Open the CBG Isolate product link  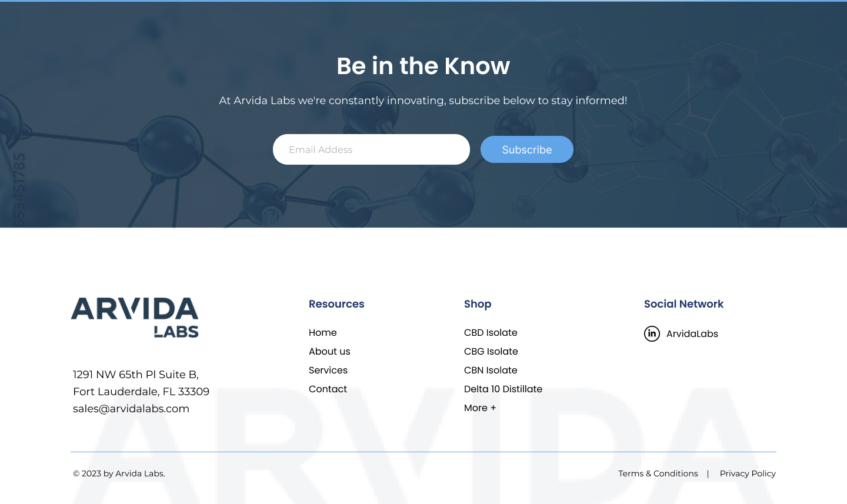pyautogui.click(x=491, y=351)
